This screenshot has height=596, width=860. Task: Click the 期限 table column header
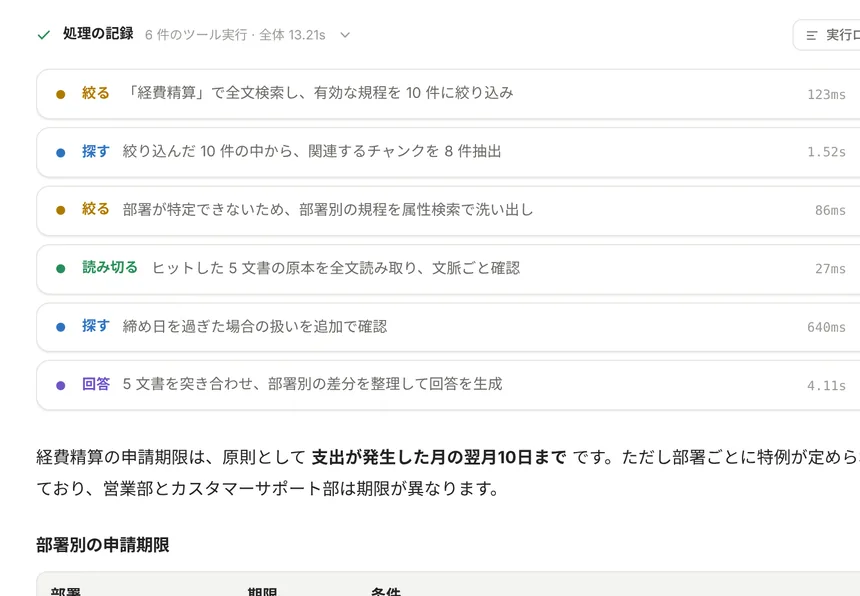click(x=262, y=592)
